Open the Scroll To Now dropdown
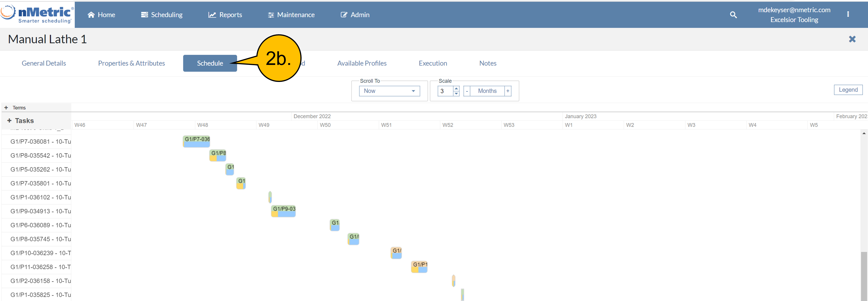The image size is (868, 301). coord(389,91)
